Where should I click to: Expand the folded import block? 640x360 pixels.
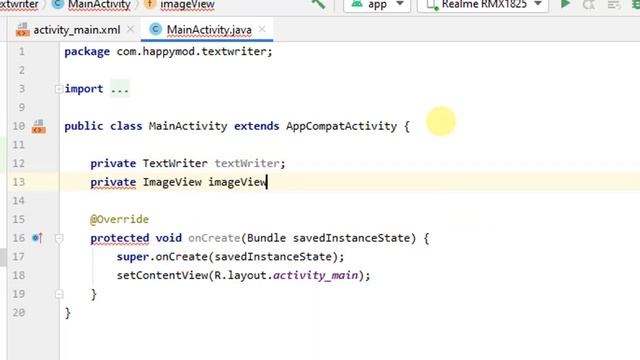pos(59,89)
